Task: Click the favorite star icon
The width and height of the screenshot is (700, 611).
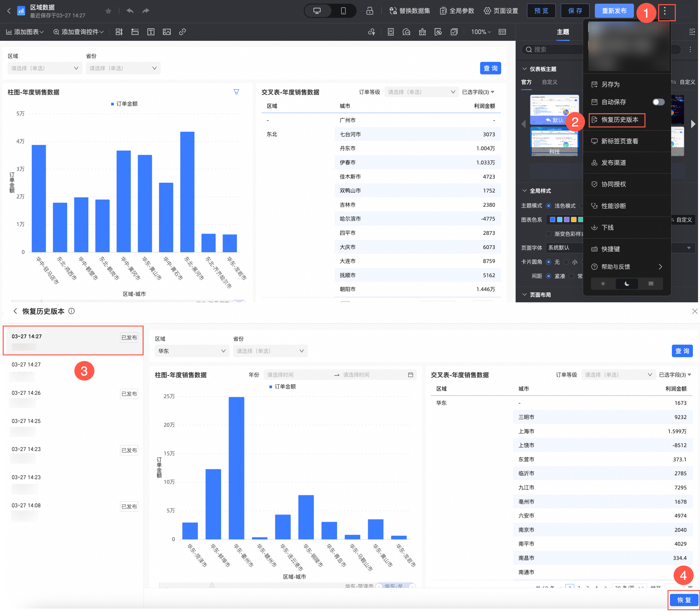Action: (108, 11)
